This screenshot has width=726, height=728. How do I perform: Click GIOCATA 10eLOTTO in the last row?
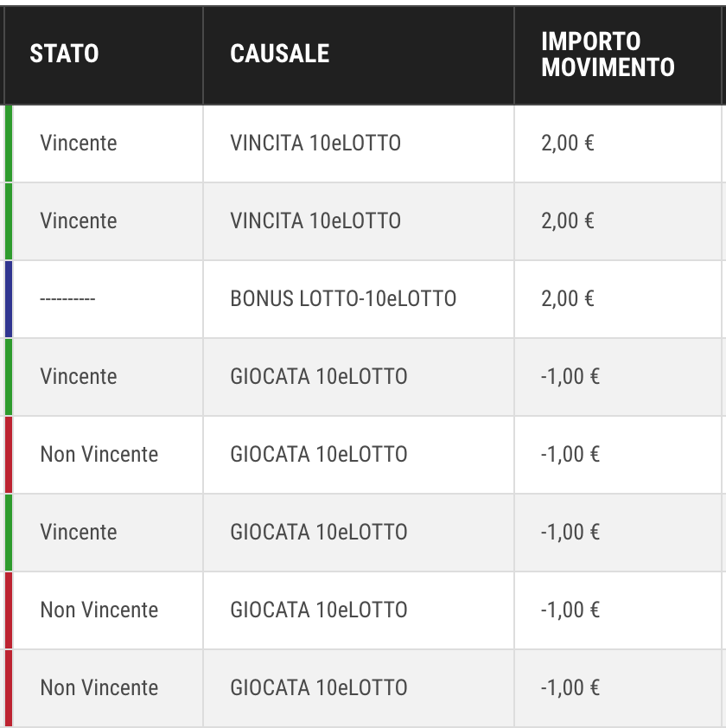point(318,688)
